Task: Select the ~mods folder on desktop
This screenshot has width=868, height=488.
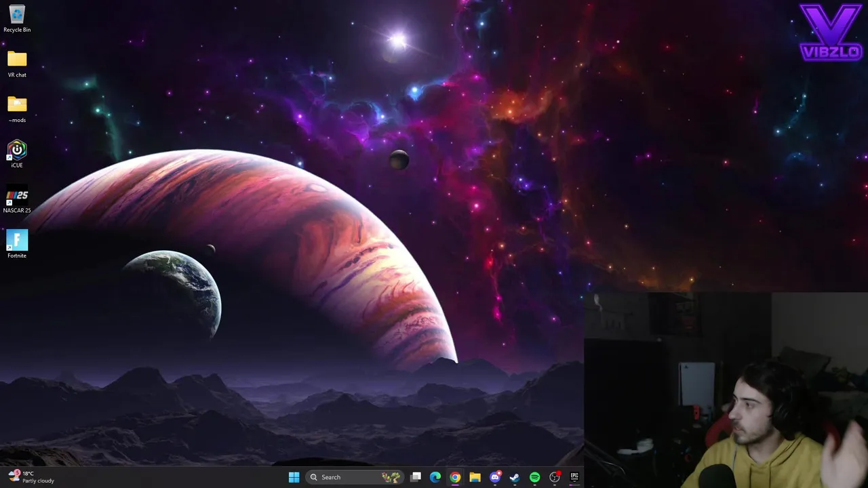Action: point(17,109)
